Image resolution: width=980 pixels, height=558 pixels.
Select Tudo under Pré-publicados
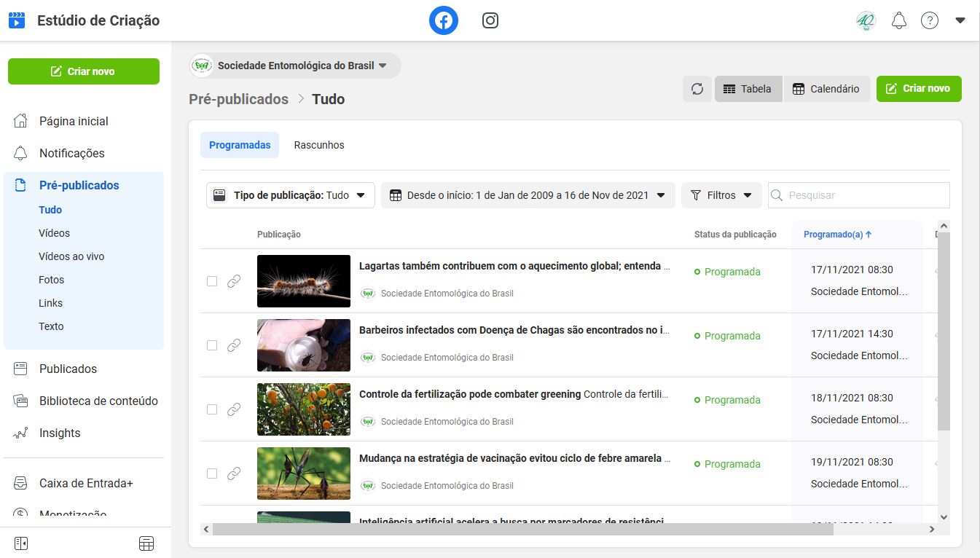[x=50, y=210]
